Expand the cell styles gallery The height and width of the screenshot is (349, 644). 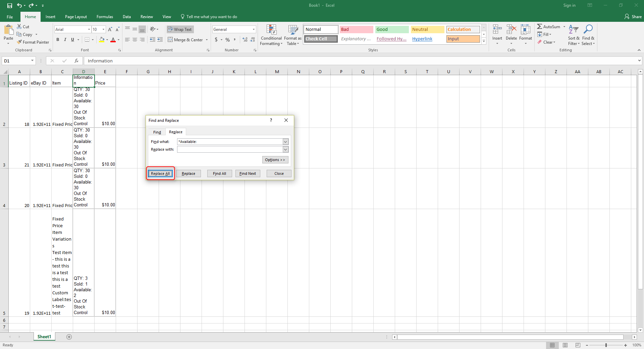(x=484, y=41)
